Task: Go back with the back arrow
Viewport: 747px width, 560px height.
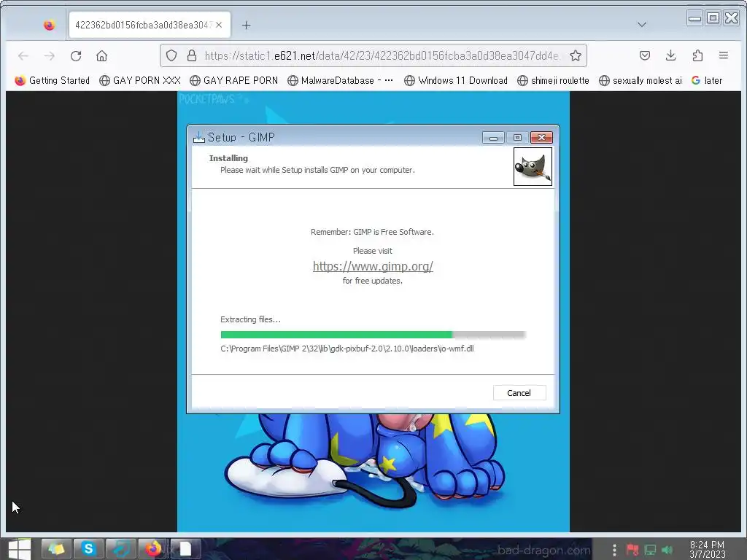Action: pos(23,55)
